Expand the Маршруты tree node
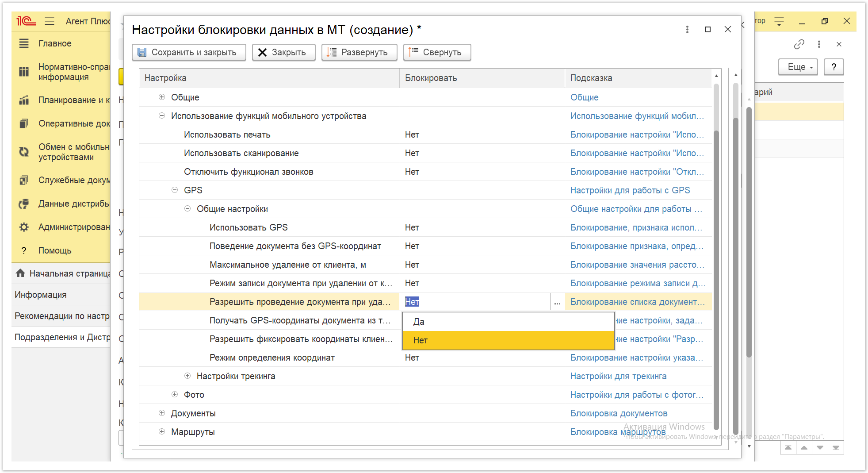868x473 pixels. [x=162, y=431]
